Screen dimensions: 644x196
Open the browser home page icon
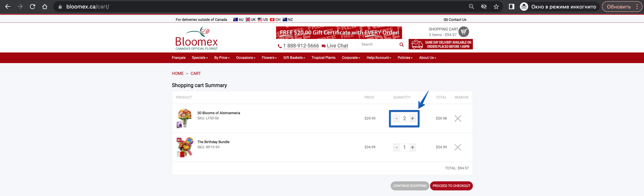coord(45,7)
